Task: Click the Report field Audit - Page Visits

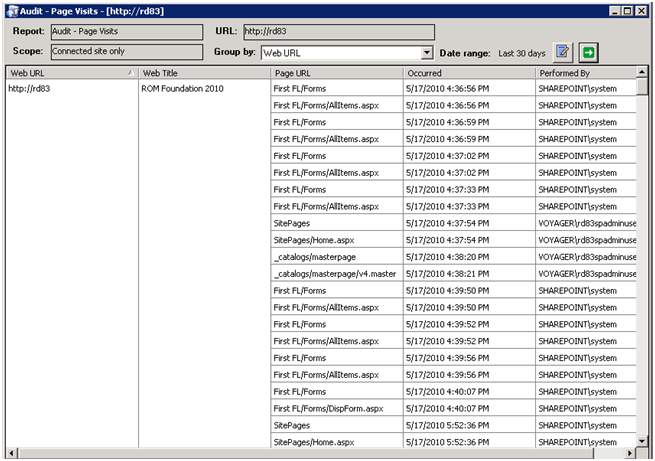Action: click(127, 32)
